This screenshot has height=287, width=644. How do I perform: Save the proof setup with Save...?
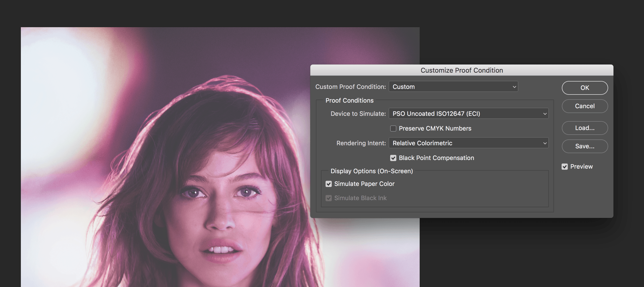pyautogui.click(x=584, y=146)
